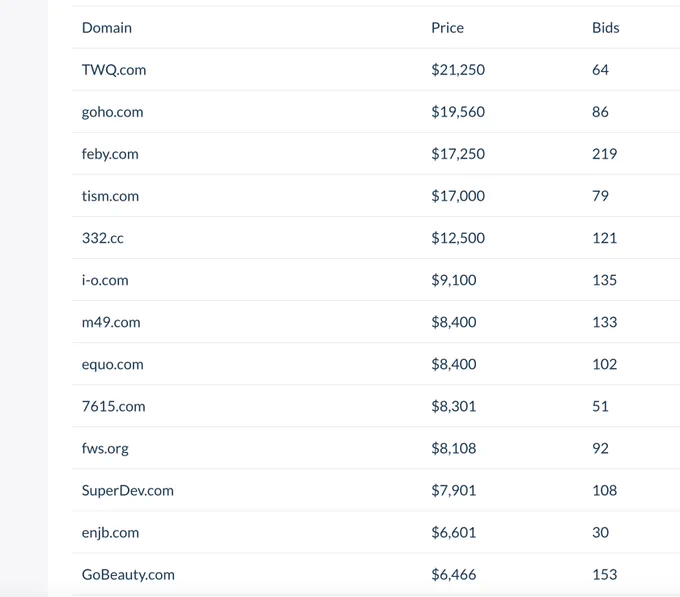The height and width of the screenshot is (597, 680).
Task: Open the goho.com domain listing
Action: [112, 112]
